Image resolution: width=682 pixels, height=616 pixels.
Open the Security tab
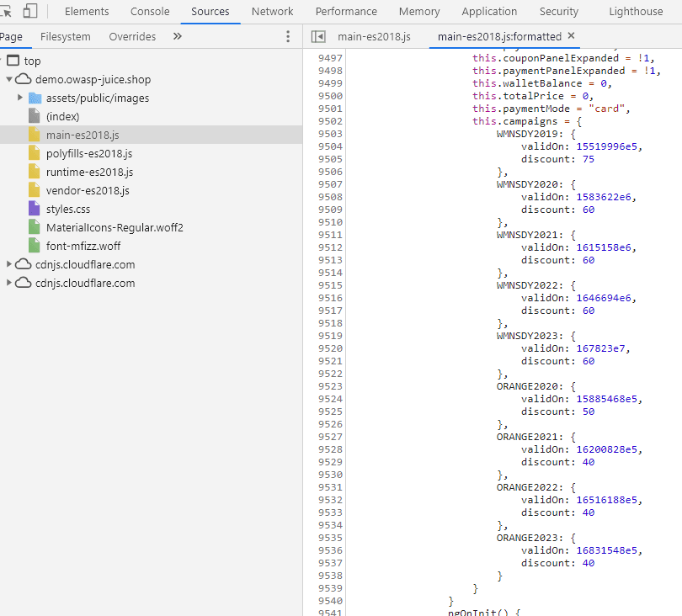(x=559, y=11)
